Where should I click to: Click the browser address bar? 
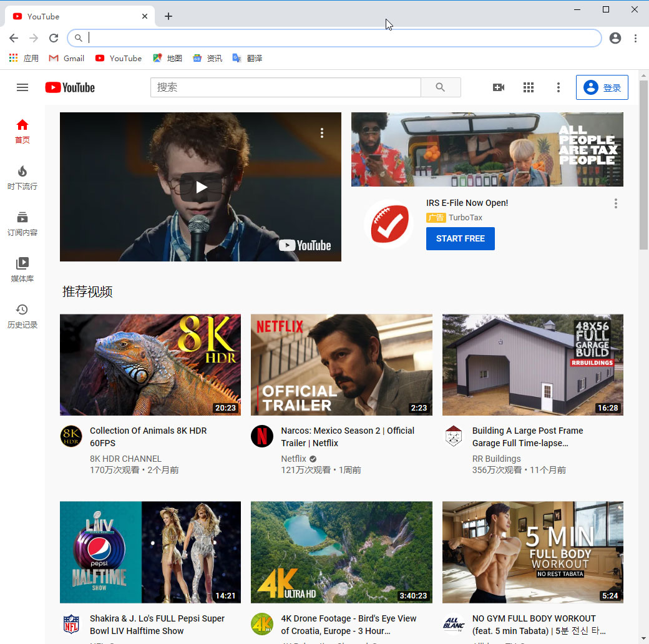coord(334,38)
